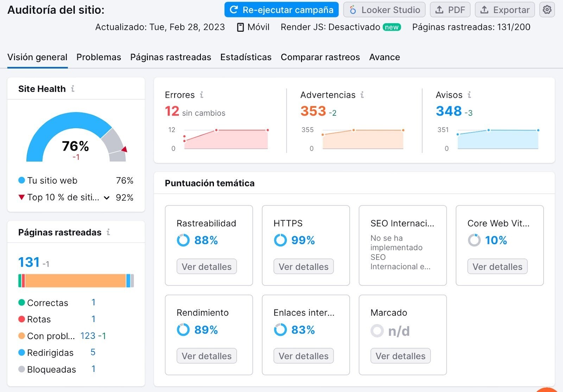
Task: Open the Comparar rastreos tab
Action: [x=320, y=57]
